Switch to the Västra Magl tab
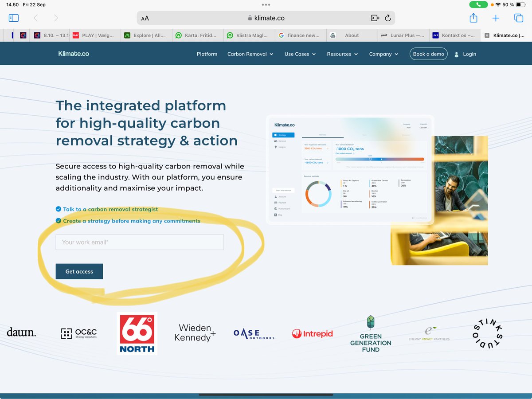Screen dimensions: 532x399 (x=249, y=35)
